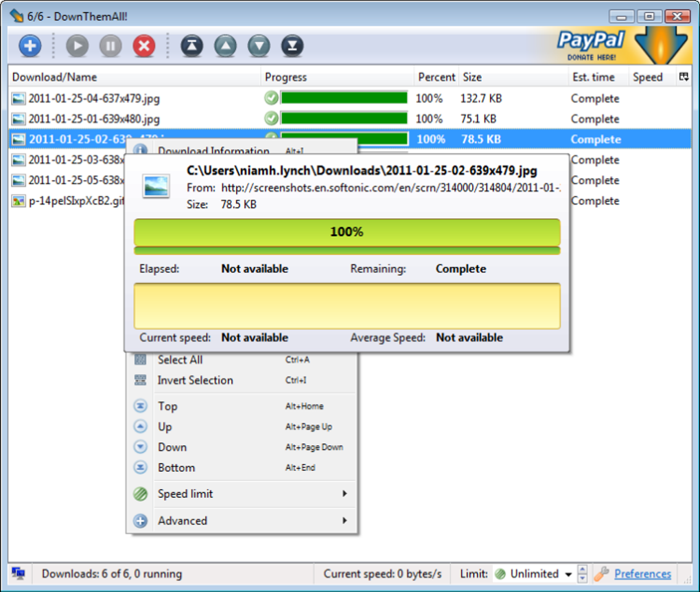
Task: Sort by the Est. time column header
Action: pyautogui.click(x=598, y=77)
